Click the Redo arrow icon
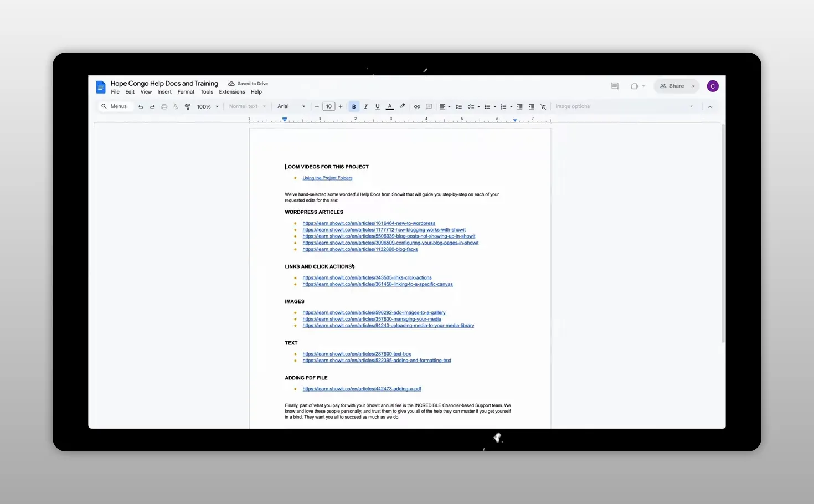The height and width of the screenshot is (504, 814). 152,107
